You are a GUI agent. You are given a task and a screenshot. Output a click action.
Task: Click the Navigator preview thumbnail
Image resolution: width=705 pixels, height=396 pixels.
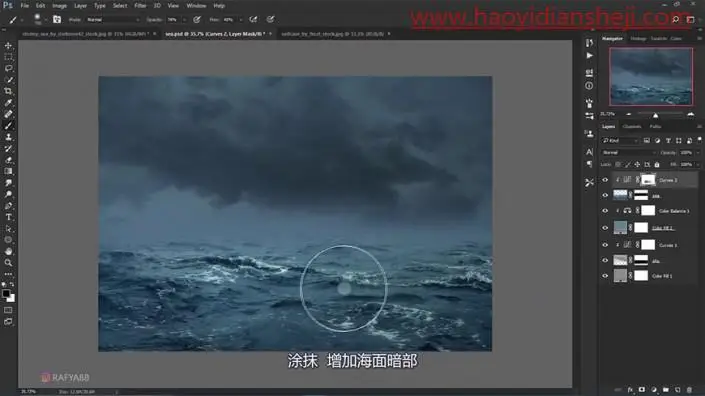(x=651, y=77)
